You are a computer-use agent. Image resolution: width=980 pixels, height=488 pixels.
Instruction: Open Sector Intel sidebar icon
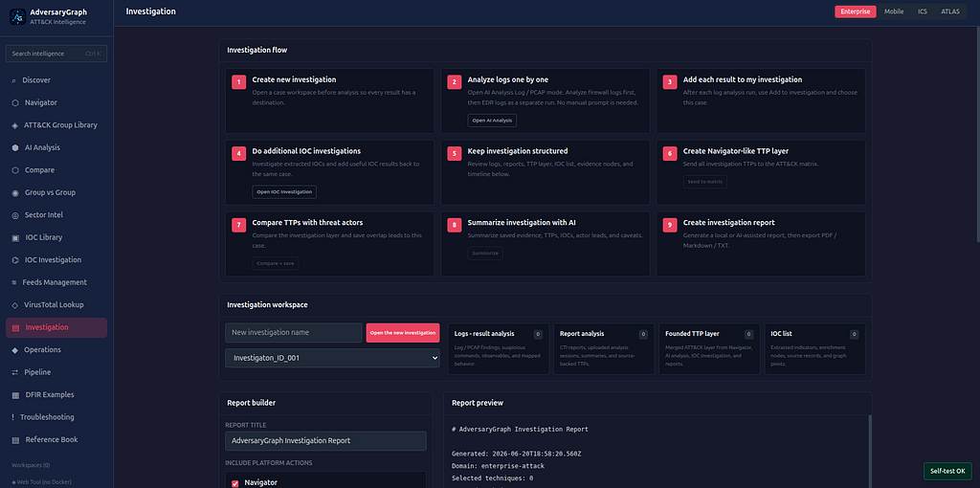tap(15, 215)
